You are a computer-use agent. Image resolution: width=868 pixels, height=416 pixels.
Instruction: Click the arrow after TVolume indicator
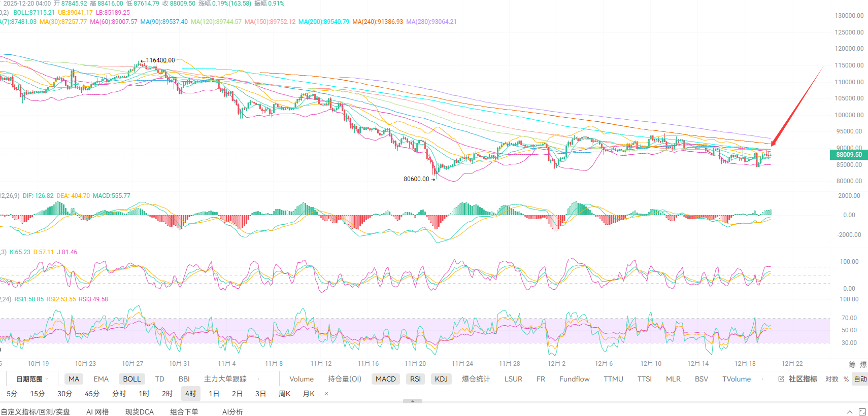tap(762, 379)
